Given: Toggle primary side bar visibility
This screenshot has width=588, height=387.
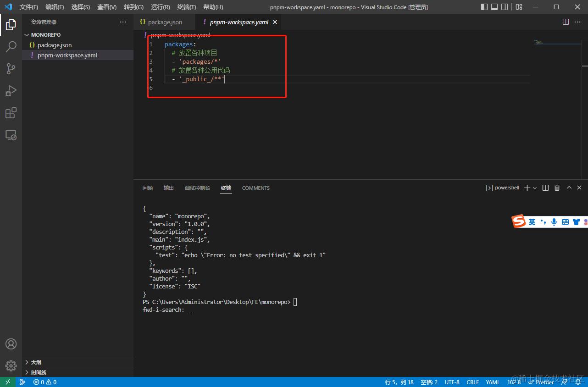Looking at the screenshot, I should 484,7.
